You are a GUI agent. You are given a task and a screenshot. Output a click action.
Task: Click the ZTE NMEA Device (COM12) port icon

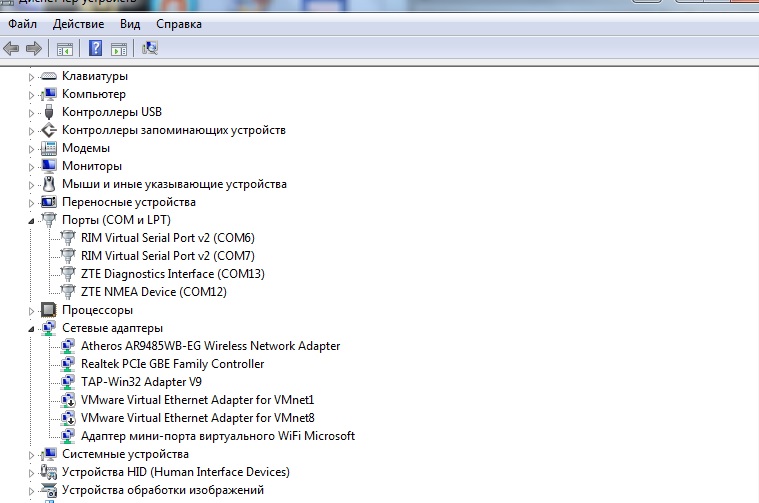coord(68,292)
